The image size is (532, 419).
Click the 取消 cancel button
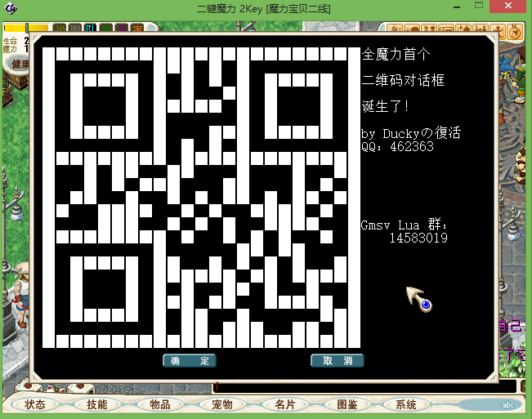pyautogui.click(x=337, y=361)
